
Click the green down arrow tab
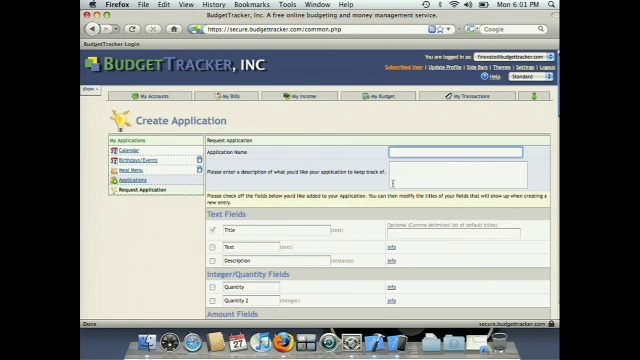click(534, 96)
